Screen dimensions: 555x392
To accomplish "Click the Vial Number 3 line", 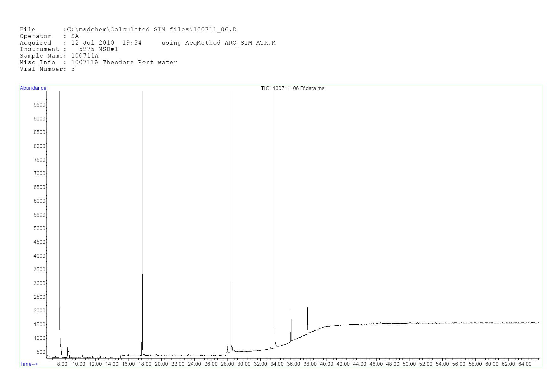I will tap(47, 69).
